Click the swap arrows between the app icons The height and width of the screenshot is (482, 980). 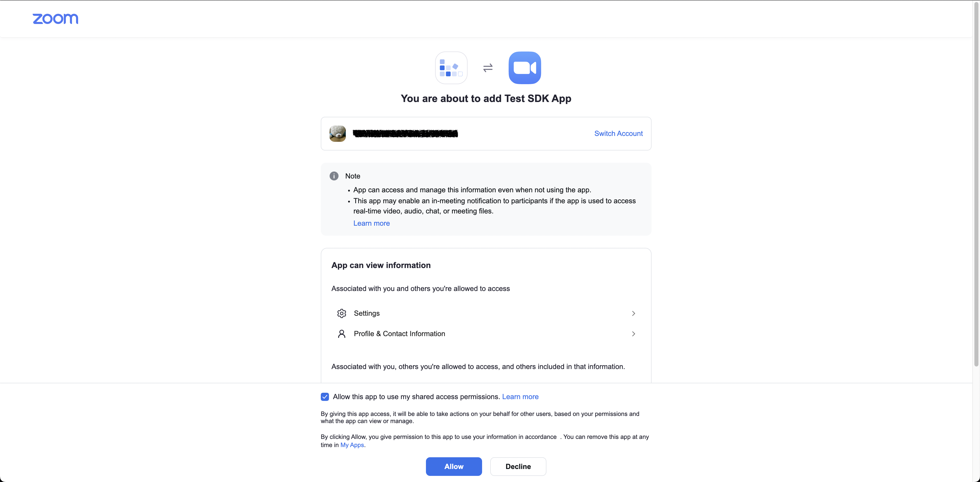[x=488, y=68]
